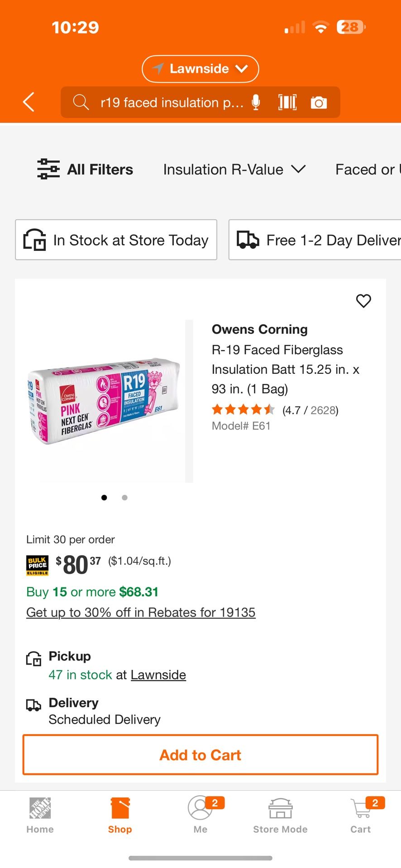Screen dimensions: 401x868
Task: Toggle In Stock at Store Today filter
Action: tap(116, 240)
